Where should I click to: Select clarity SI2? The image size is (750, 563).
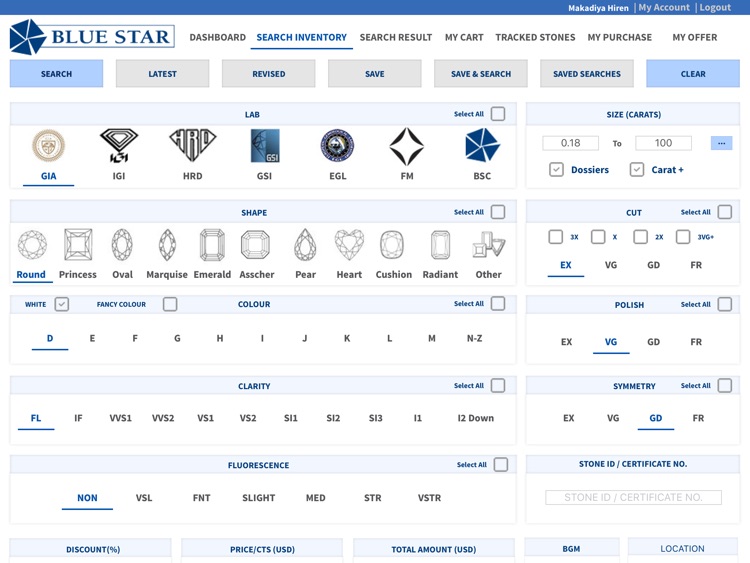(x=333, y=418)
